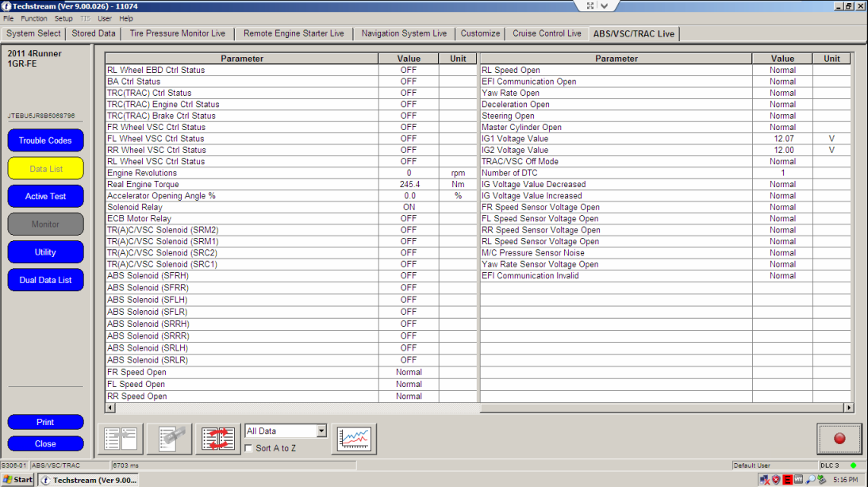Screen dimensions: 868x487
Task: Click Techstream taskbar button
Action: [89, 480]
